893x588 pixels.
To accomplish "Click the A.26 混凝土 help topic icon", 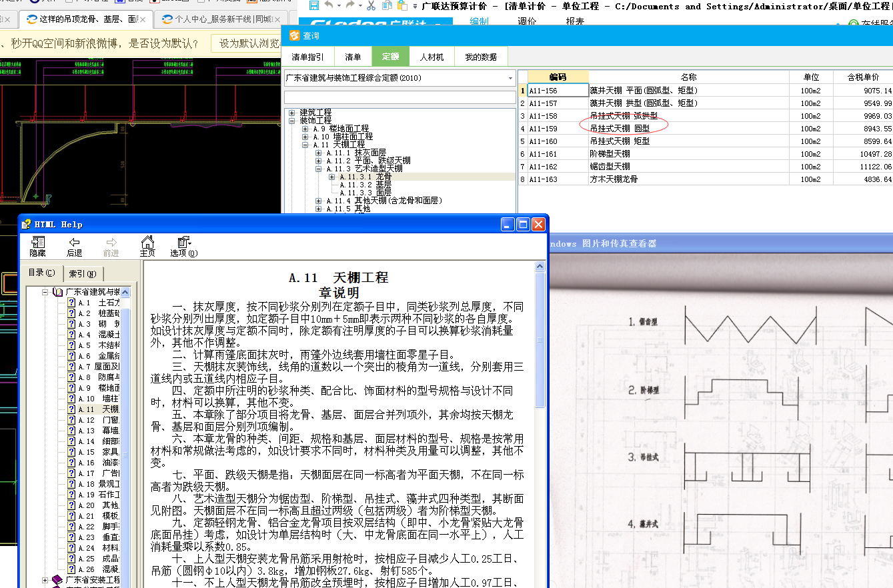I will [71, 569].
